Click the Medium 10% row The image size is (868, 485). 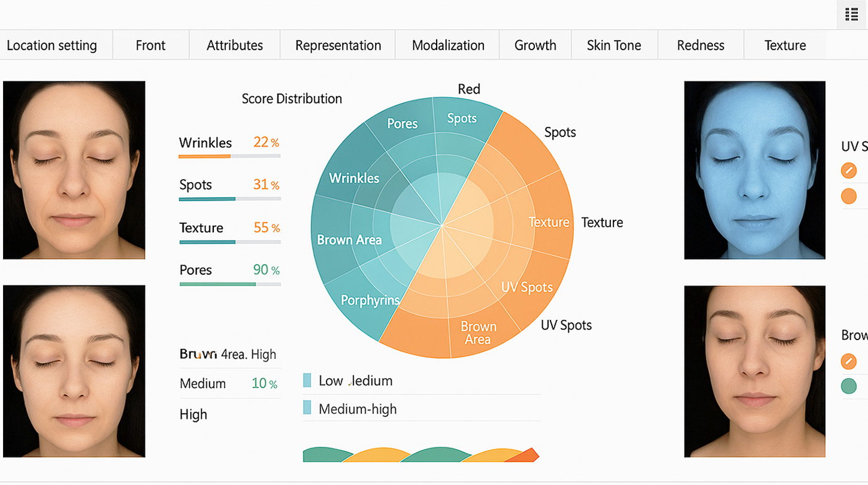(229, 384)
